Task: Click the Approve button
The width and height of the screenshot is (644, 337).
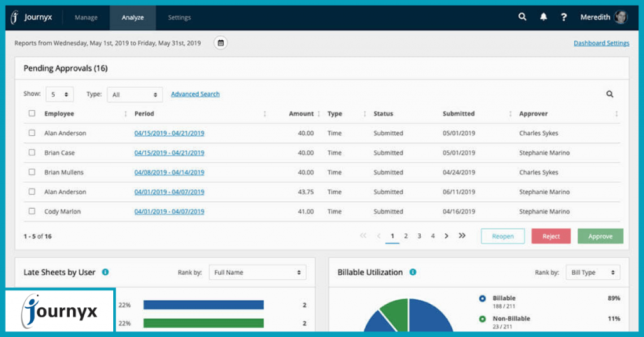Action: (600, 236)
